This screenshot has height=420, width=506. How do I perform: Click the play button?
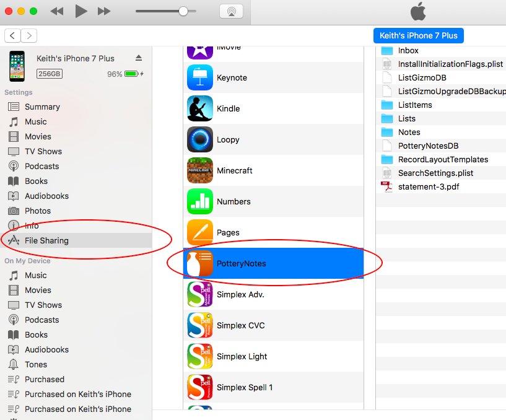81,11
